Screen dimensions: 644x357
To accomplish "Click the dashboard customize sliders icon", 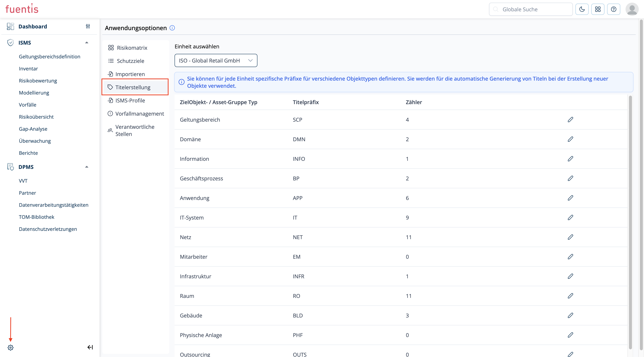I will pyautogui.click(x=88, y=26).
